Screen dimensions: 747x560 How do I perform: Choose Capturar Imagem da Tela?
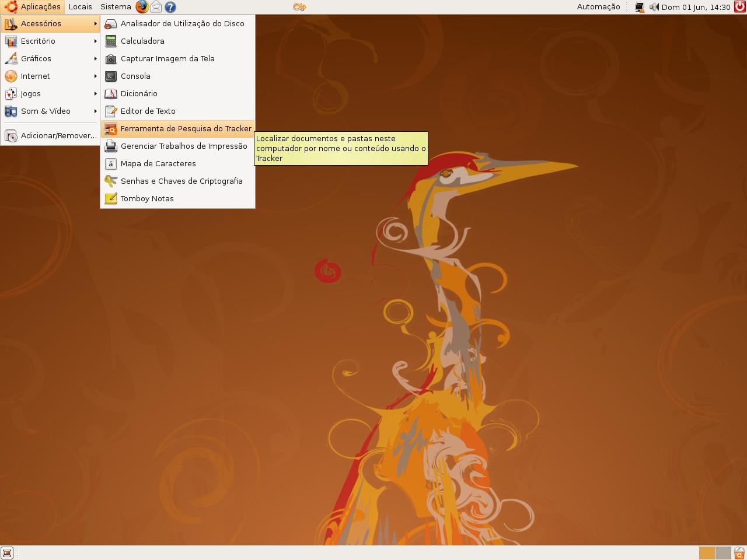[177, 59]
